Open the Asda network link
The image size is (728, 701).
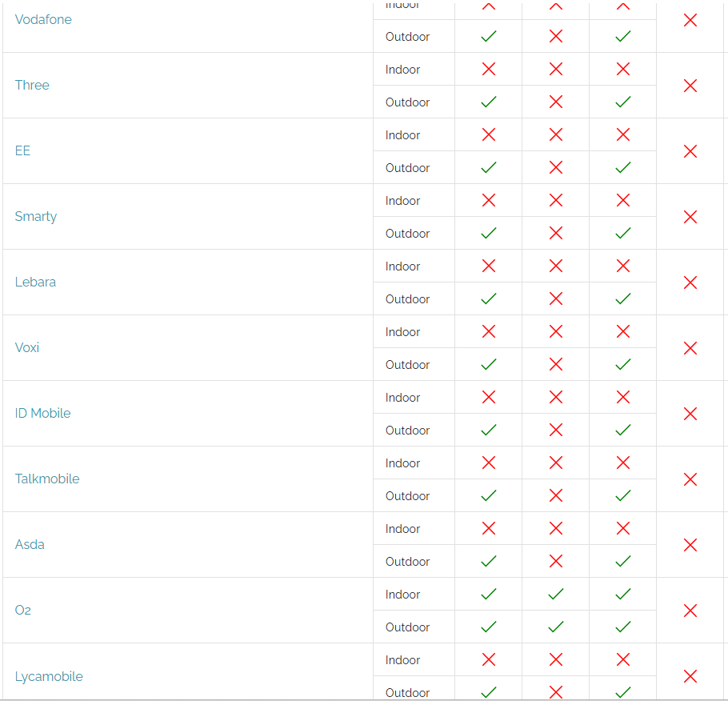pos(30,544)
